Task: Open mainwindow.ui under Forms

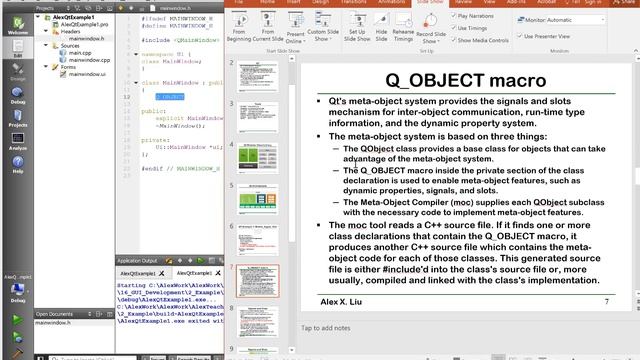Action: (87, 74)
